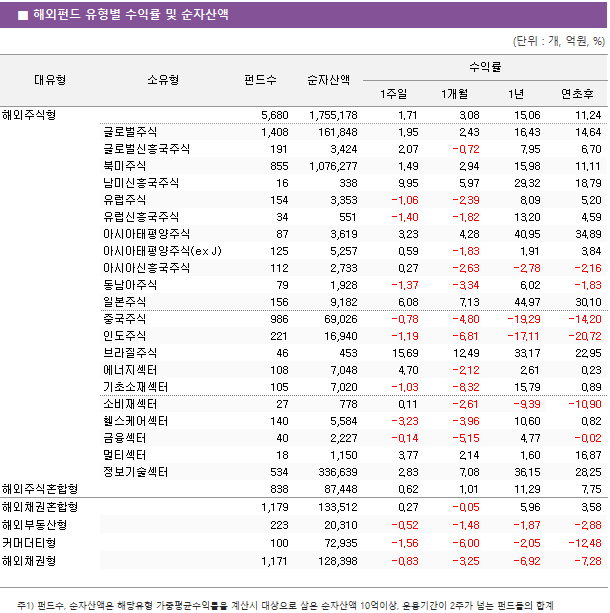This screenshot has height=613, width=610.
Task: Select the 멀티섹터 row label
Action: [x=125, y=455]
